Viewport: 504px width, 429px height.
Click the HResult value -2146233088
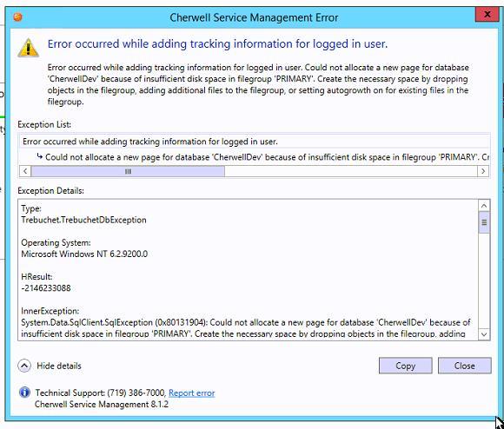(x=46, y=288)
